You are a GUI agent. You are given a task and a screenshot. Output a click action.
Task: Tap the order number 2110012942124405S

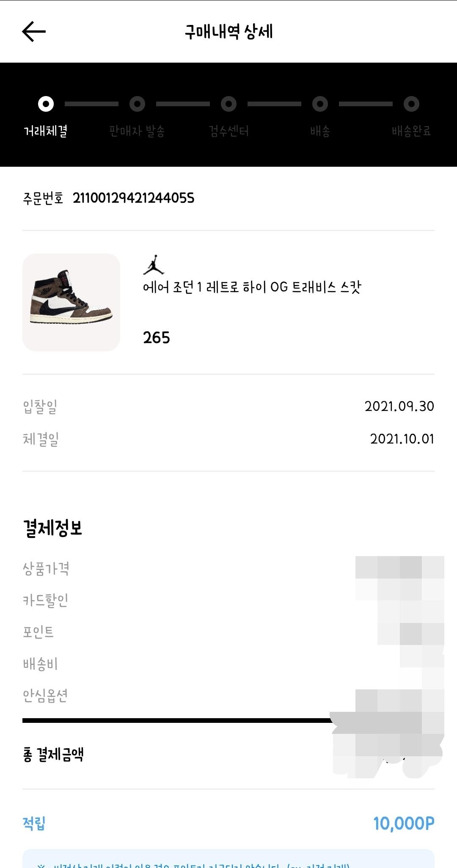pyautogui.click(x=133, y=198)
